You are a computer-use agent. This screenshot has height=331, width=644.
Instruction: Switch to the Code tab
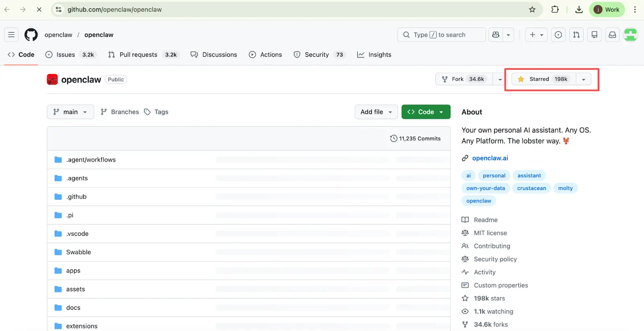click(21, 55)
